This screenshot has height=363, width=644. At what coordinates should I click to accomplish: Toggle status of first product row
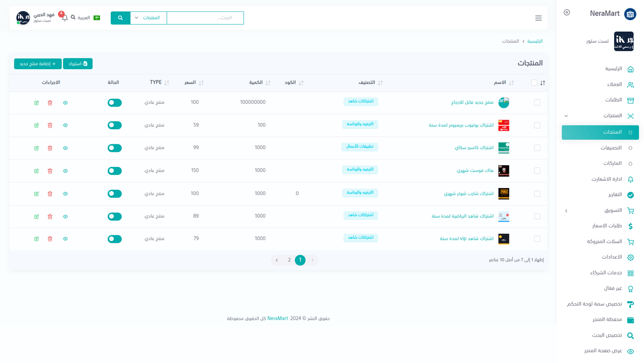click(114, 103)
